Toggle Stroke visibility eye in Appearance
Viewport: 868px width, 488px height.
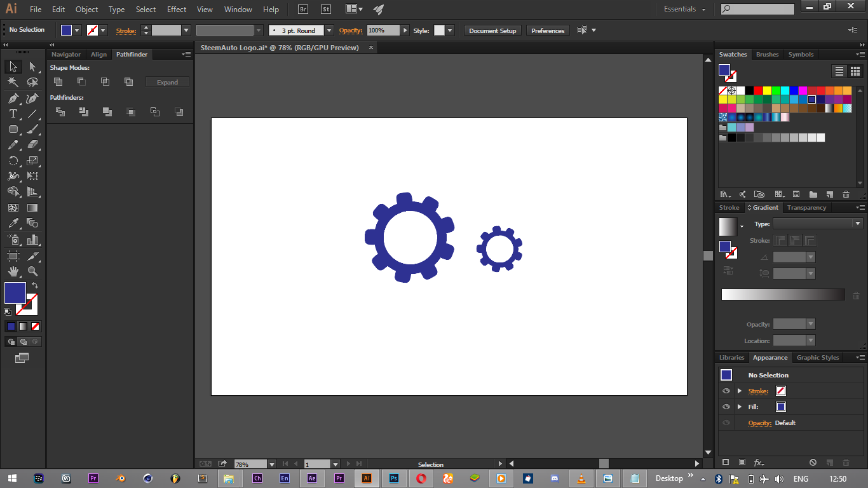click(x=726, y=391)
